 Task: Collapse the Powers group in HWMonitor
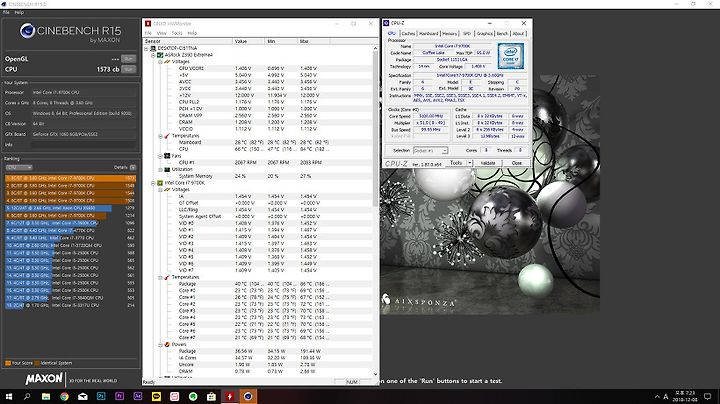click(160, 344)
